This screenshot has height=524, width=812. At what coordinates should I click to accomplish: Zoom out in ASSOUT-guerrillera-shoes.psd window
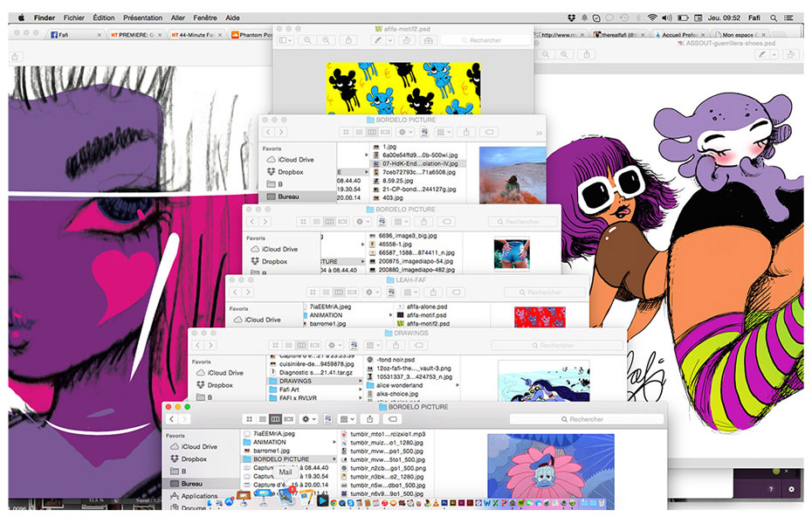click(546, 54)
